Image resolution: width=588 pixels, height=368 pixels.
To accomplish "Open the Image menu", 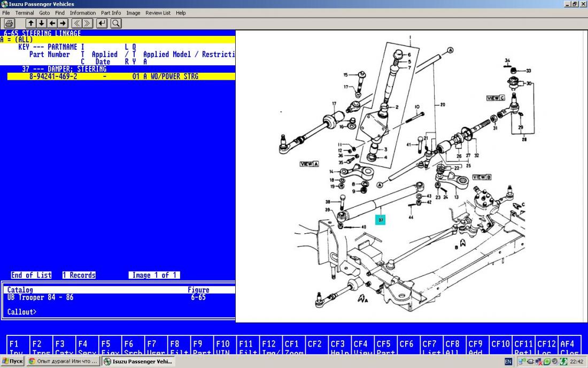I will tap(133, 13).
